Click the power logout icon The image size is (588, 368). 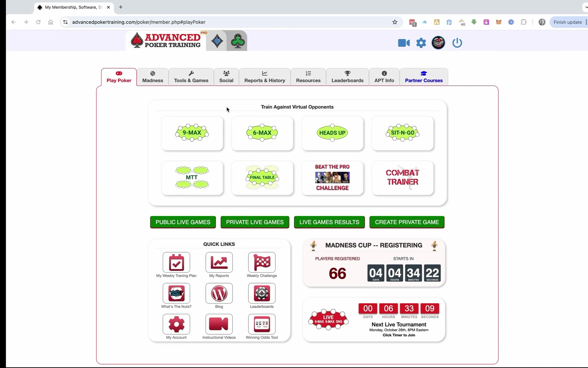457,43
